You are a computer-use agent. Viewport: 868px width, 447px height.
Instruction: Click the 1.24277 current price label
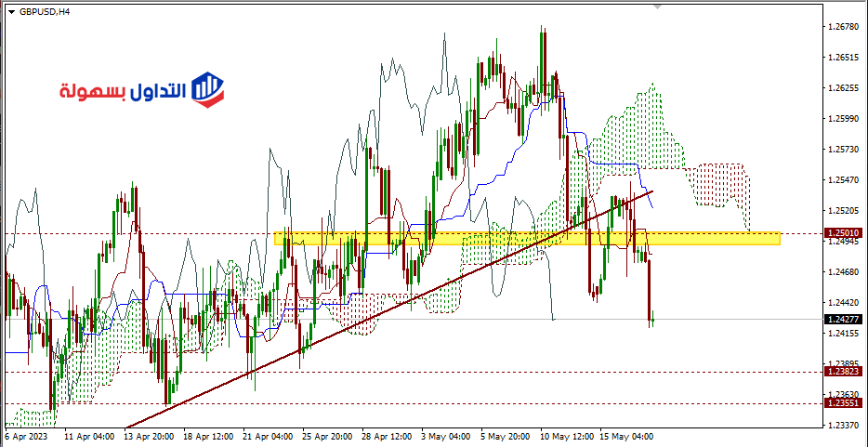843,319
